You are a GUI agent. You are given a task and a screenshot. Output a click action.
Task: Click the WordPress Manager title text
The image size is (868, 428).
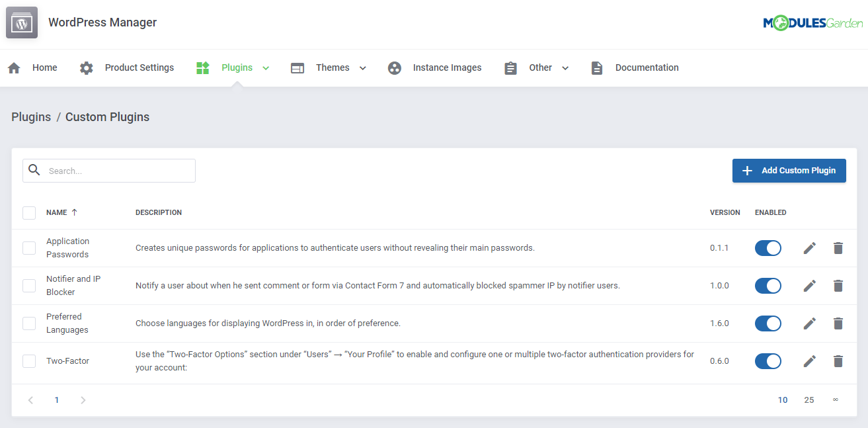click(x=102, y=22)
